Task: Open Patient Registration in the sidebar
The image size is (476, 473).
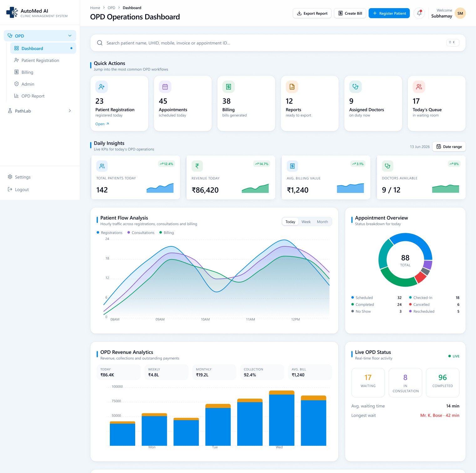Action: 43,60
